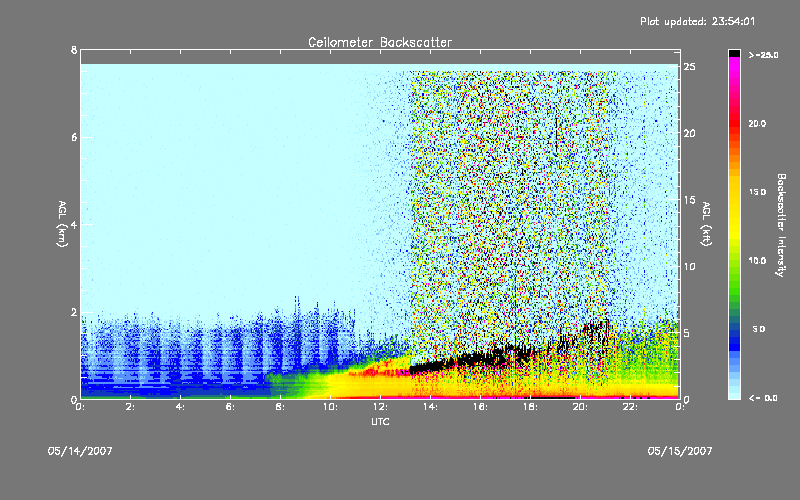Click the '12:' UTC hour tick

tap(381, 407)
